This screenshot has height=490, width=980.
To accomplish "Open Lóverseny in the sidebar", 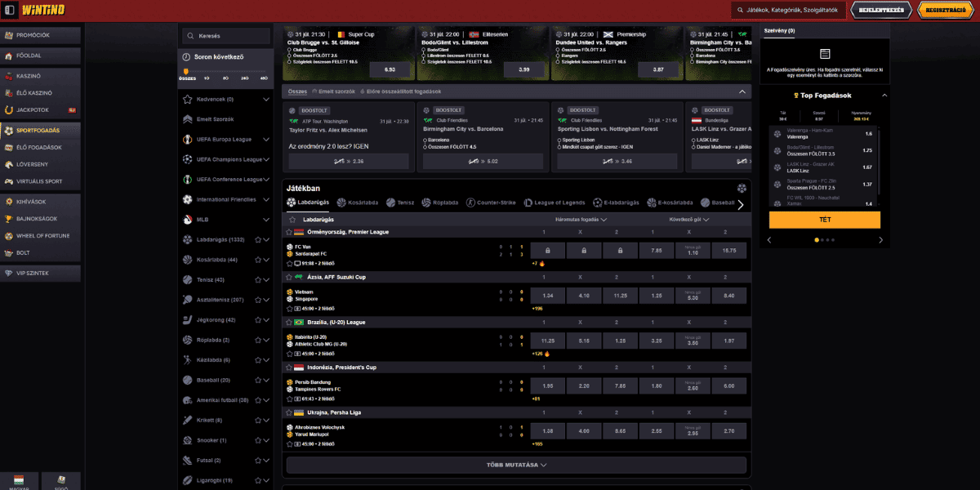I will (x=40, y=164).
